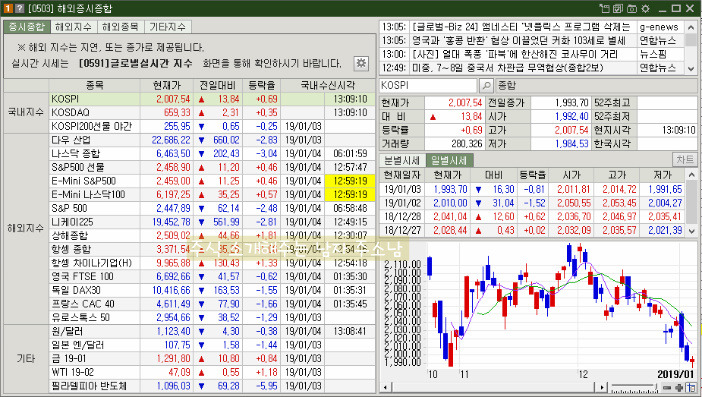This screenshot has width=702, height=397.
Task: Click the KOSPI symbol input field
Action: pos(428,85)
